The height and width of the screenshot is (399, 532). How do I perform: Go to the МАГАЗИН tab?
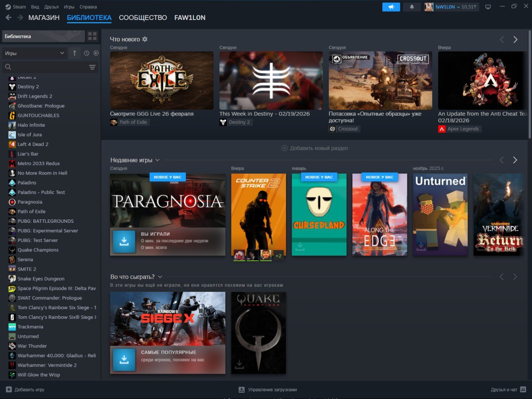[x=44, y=17]
